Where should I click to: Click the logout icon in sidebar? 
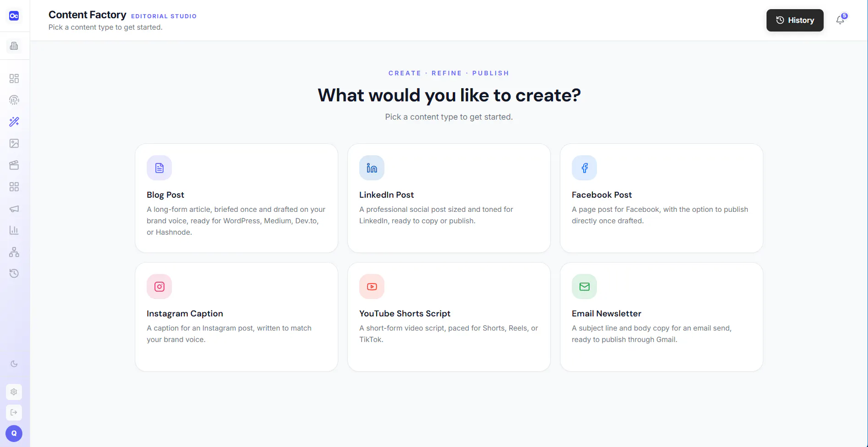[14, 412]
